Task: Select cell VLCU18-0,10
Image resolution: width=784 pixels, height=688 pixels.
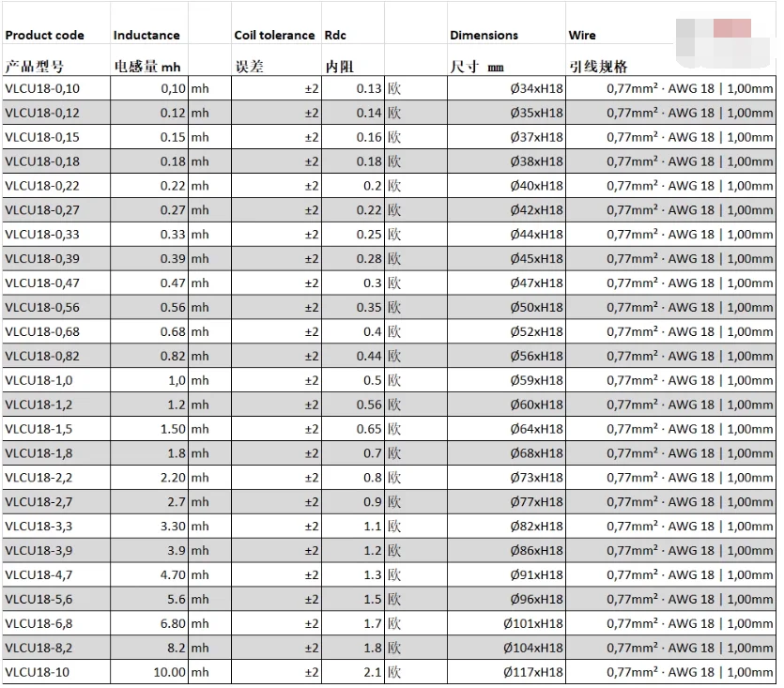Action: (x=56, y=88)
